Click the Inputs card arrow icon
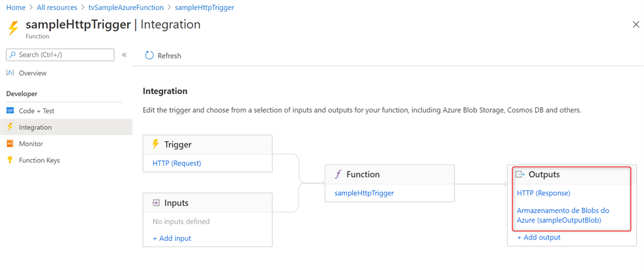Screen dimensions: 644x271 [156, 203]
